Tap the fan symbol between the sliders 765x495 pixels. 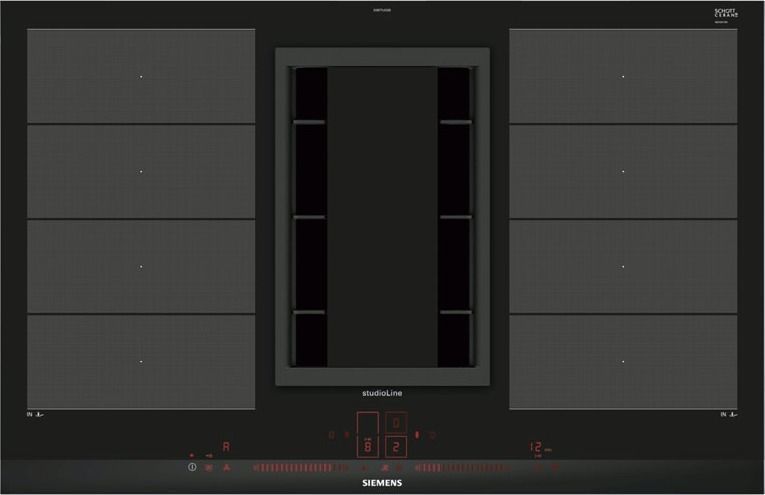tap(385, 468)
